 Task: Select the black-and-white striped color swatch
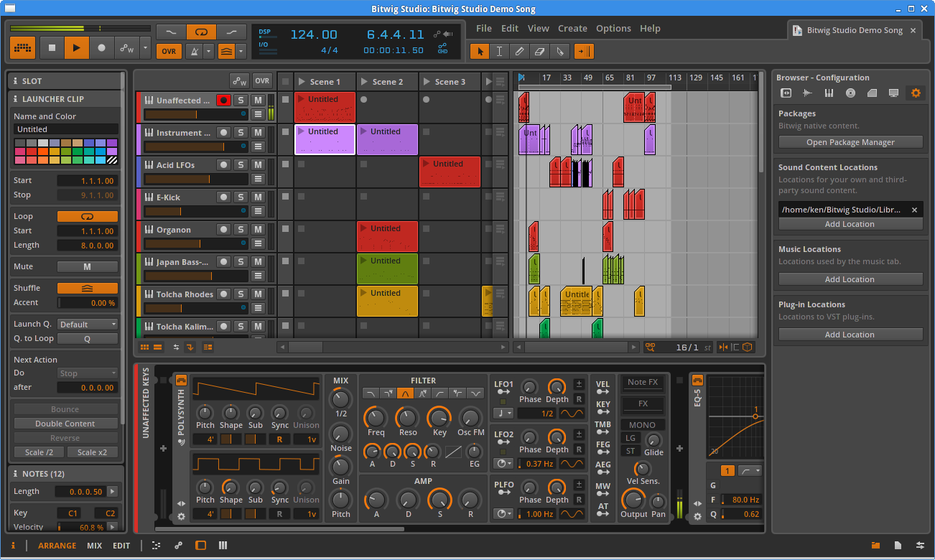(112, 160)
